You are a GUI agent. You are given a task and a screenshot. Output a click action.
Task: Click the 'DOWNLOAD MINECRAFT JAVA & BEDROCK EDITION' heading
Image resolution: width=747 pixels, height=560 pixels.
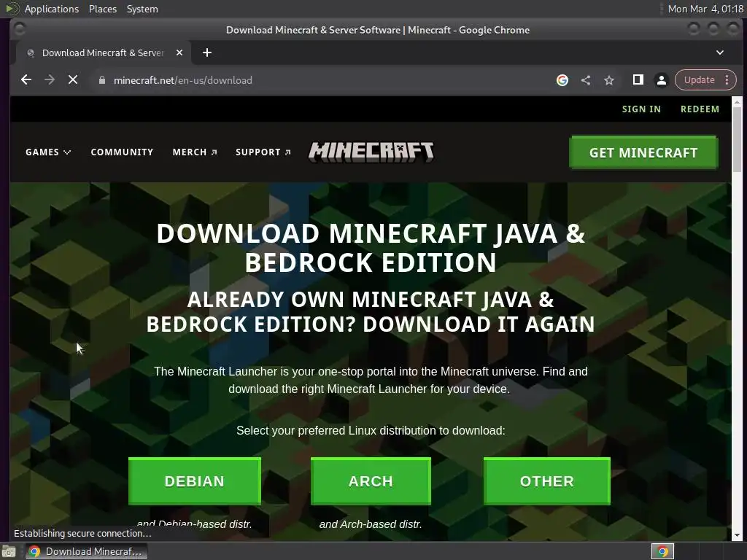[x=371, y=248]
